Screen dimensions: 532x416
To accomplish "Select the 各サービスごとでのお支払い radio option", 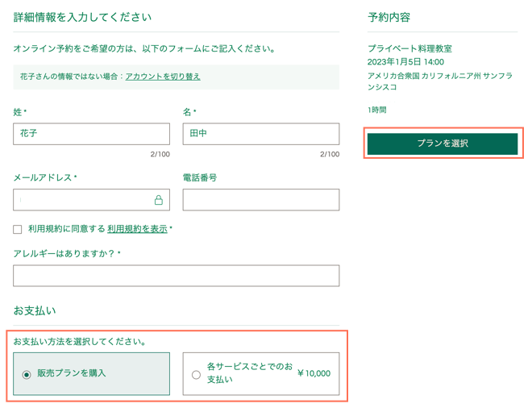I will pyautogui.click(x=196, y=375).
